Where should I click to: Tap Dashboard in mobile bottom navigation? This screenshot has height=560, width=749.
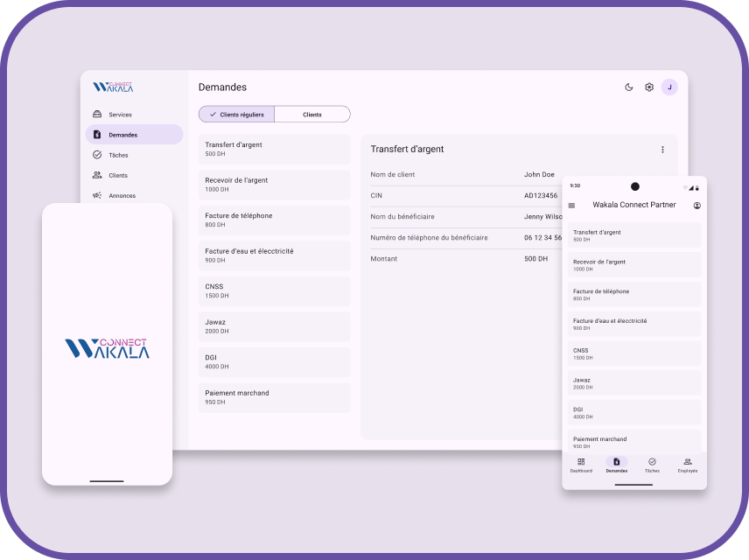(x=581, y=465)
